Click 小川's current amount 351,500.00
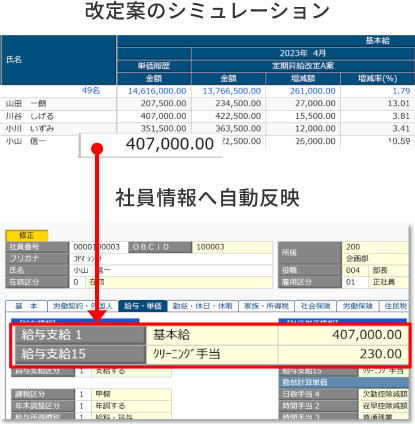415x424 pixels. (x=163, y=128)
